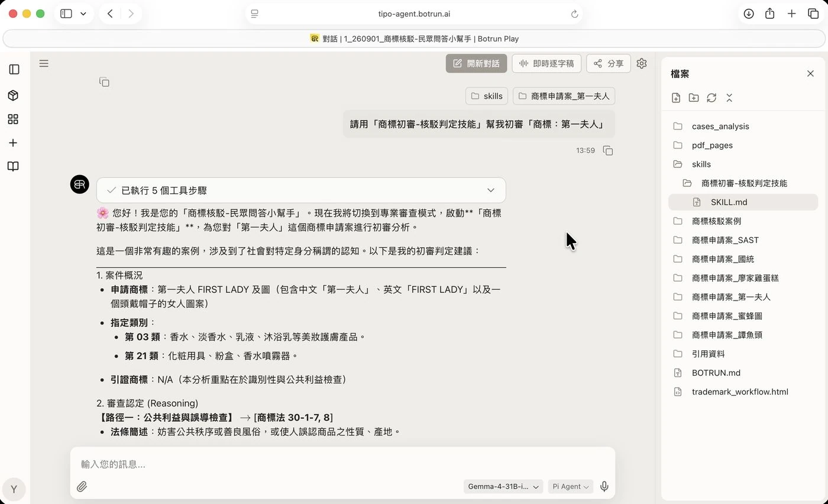Open the user avatar Y

(14, 489)
